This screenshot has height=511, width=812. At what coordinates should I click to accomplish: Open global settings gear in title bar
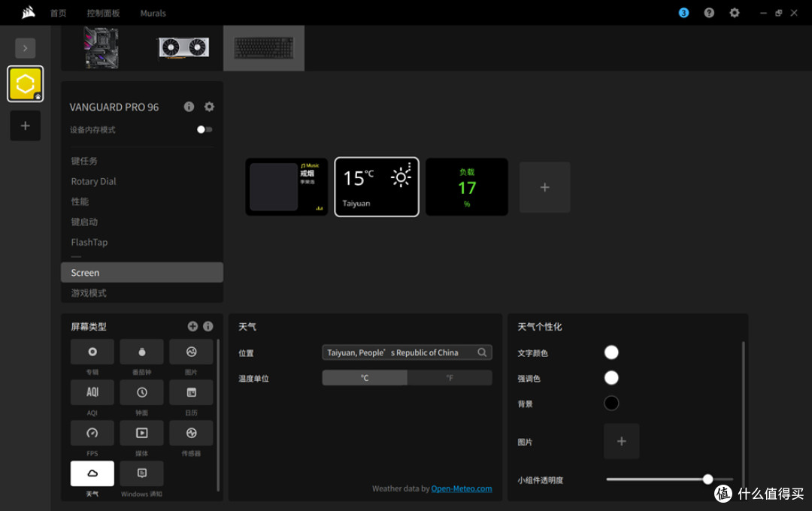coord(735,13)
